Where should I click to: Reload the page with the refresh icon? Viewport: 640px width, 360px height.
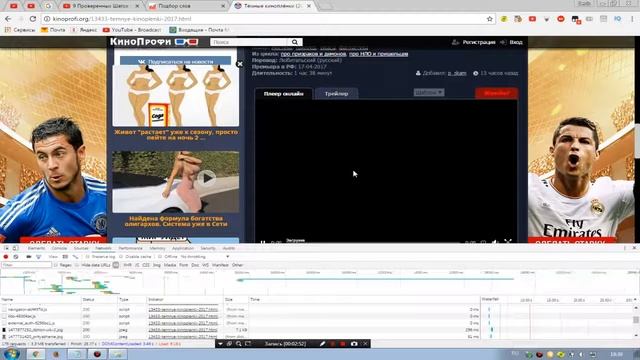click(33, 19)
